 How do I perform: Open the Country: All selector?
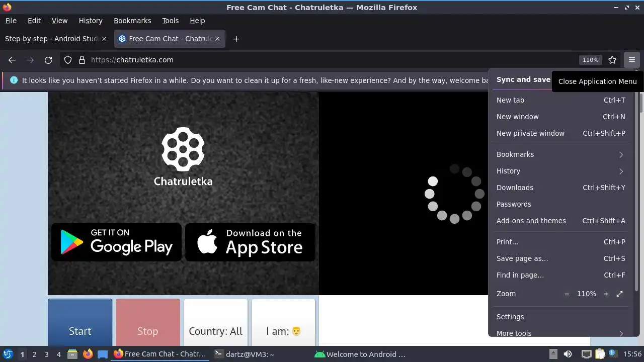click(216, 323)
